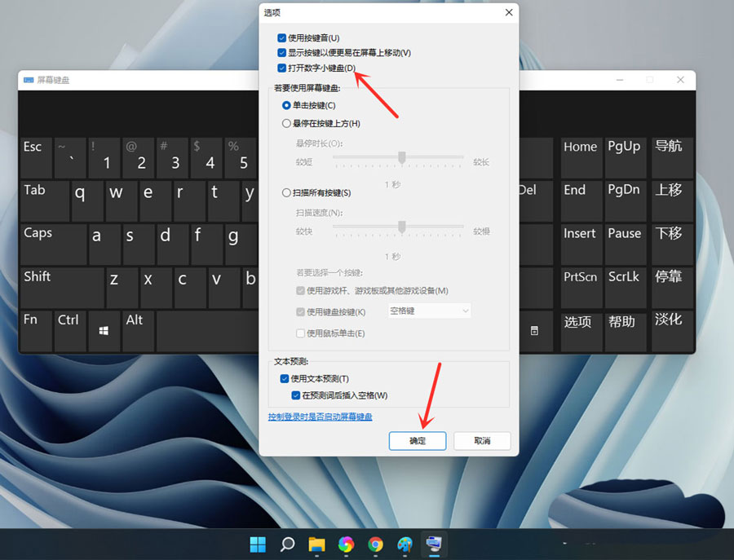Screen dimensions: 734x560
Task: Enable the 使用鼠标单击 checkbox
Action: click(x=299, y=333)
